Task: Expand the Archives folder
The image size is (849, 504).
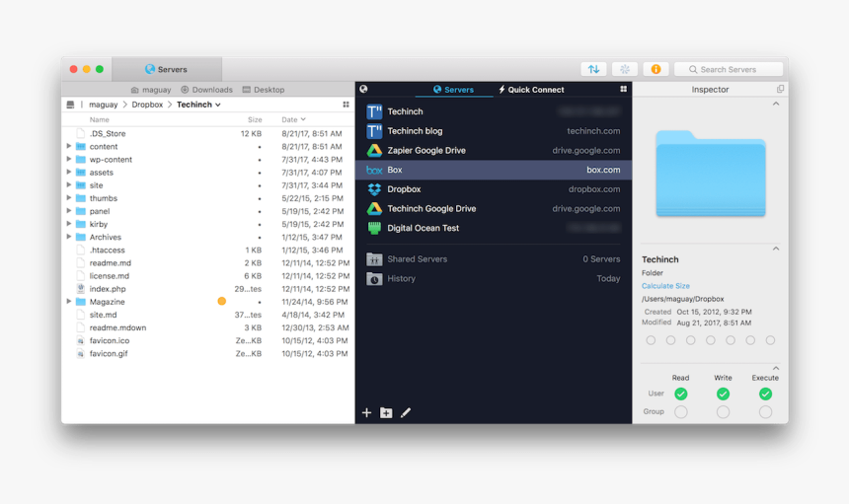Action: pyautogui.click(x=69, y=237)
